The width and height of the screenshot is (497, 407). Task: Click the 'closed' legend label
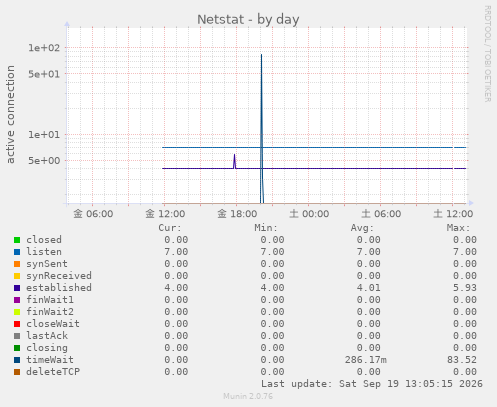[44, 240]
